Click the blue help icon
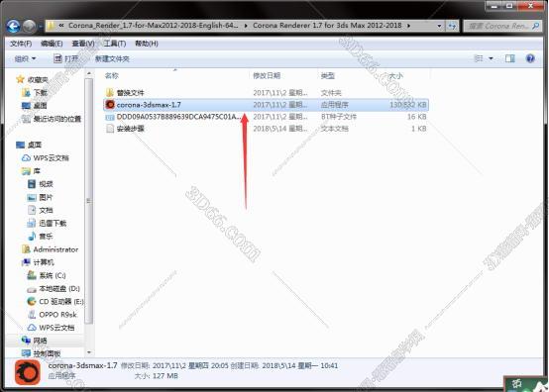Image resolution: width=549 pixels, height=392 pixels. [530, 58]
